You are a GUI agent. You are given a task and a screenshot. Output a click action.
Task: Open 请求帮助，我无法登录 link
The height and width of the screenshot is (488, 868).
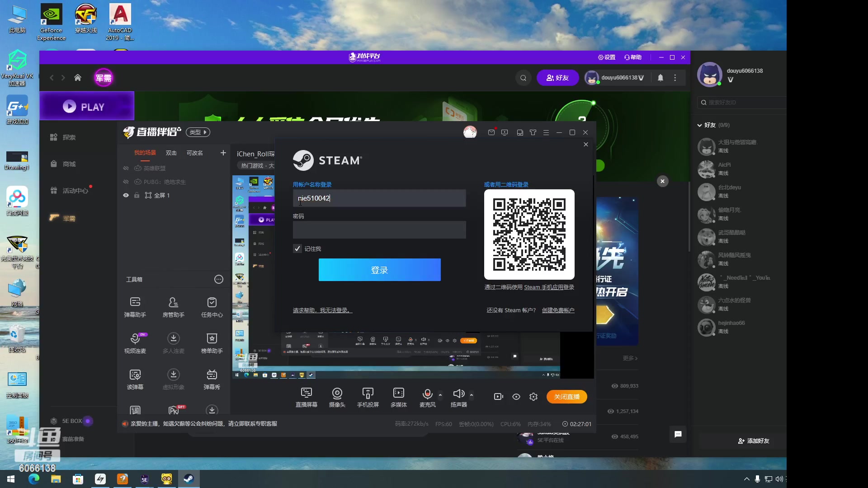pyautogui.click(x=322, y=310)
